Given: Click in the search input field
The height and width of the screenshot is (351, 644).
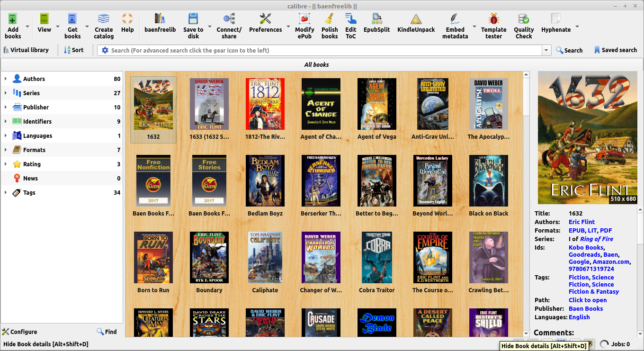Looking at the screenshot, I should click(x=325, y=50).
